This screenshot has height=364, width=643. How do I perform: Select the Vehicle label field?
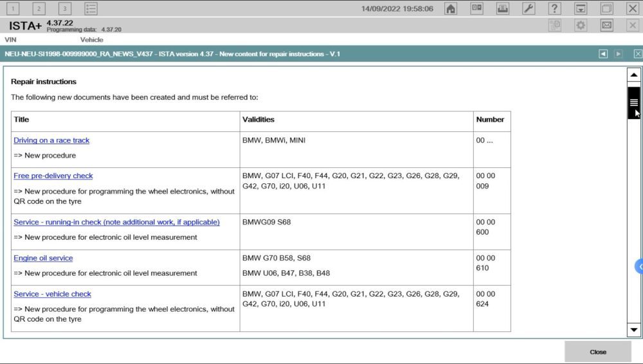pos(91,40)
